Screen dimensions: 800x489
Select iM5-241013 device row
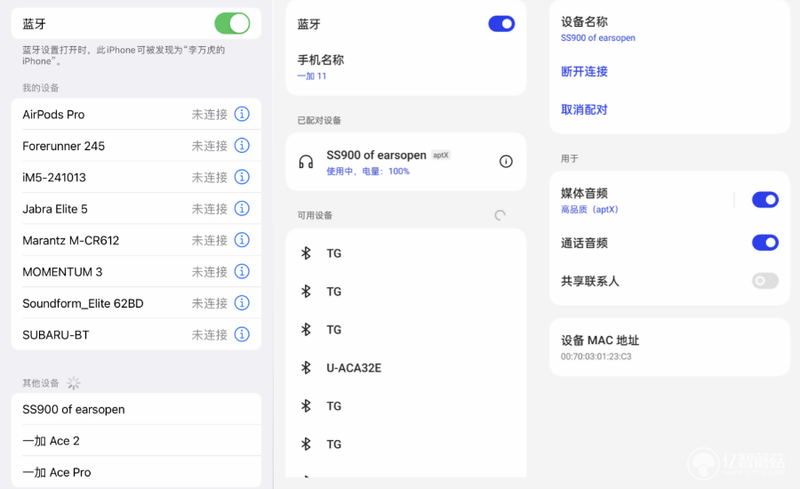136,177
